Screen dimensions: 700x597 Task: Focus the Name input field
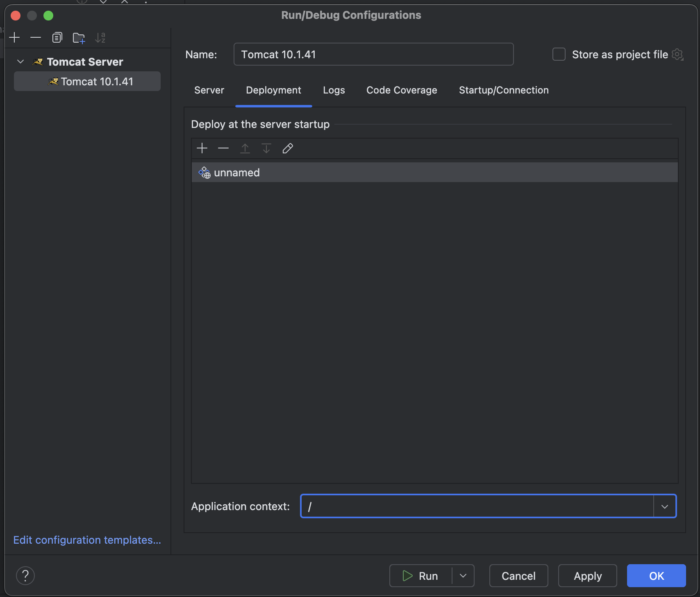pyautogui.click(x=373, y=55)
